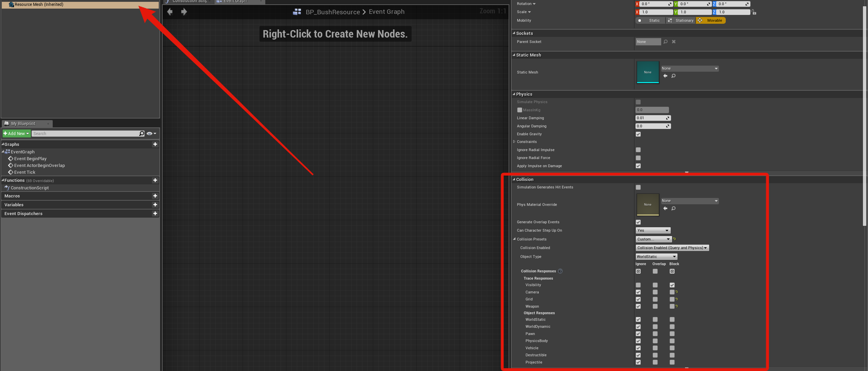Open the Collision Presets dropdown

653,239
